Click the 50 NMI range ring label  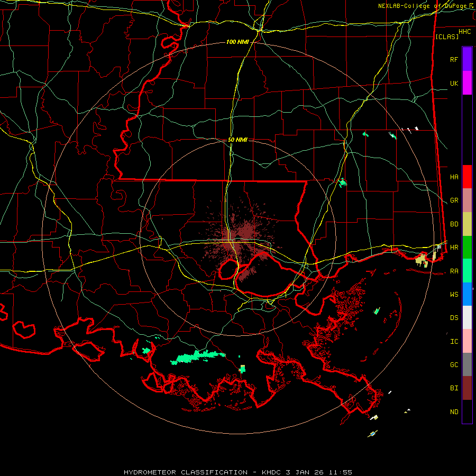pyautogui.click(x=237, y=140)
